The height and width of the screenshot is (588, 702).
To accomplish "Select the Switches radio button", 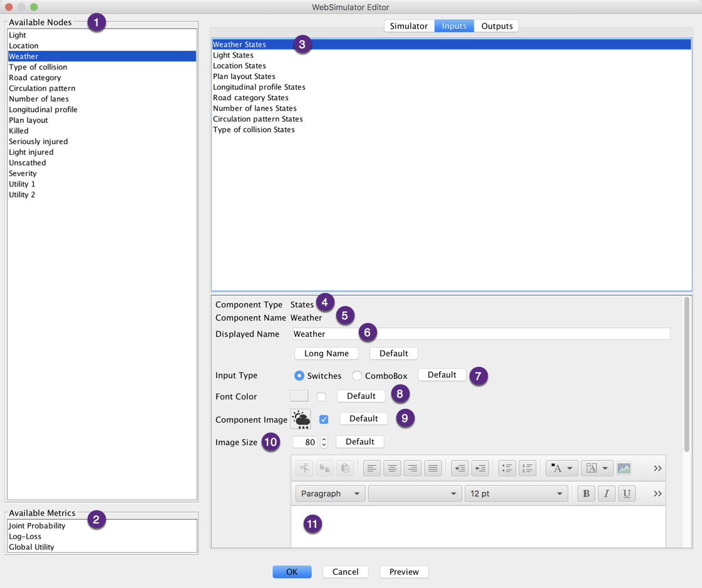I will [x=299, y=376].
